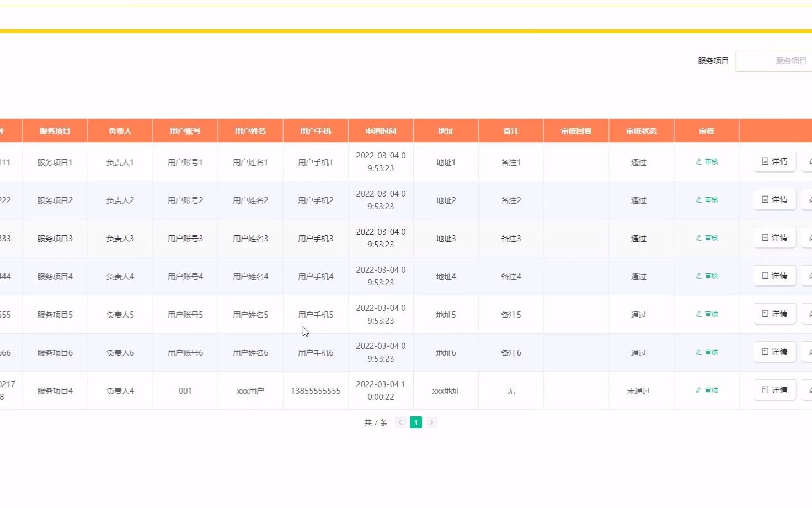This screenshot has height=508, width=812.
Task: Select the 负责人 column header
Action: [x=120, y=131]
